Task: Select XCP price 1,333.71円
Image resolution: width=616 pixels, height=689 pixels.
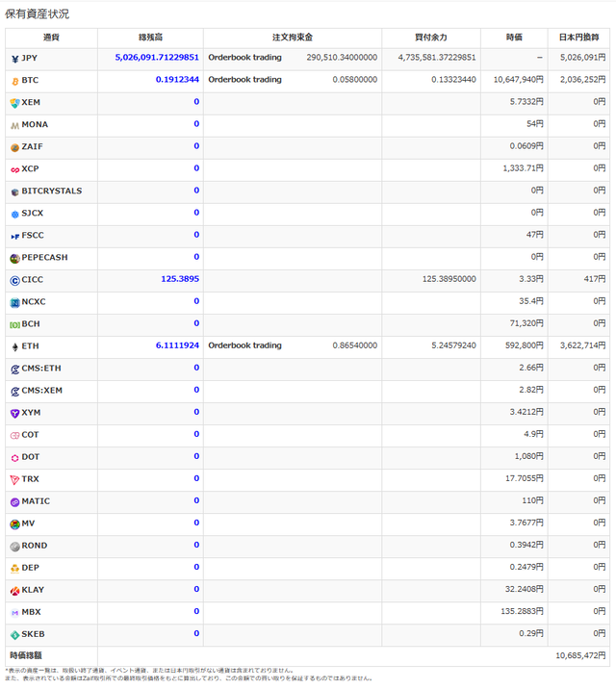Action: click(x=523, y=168)
